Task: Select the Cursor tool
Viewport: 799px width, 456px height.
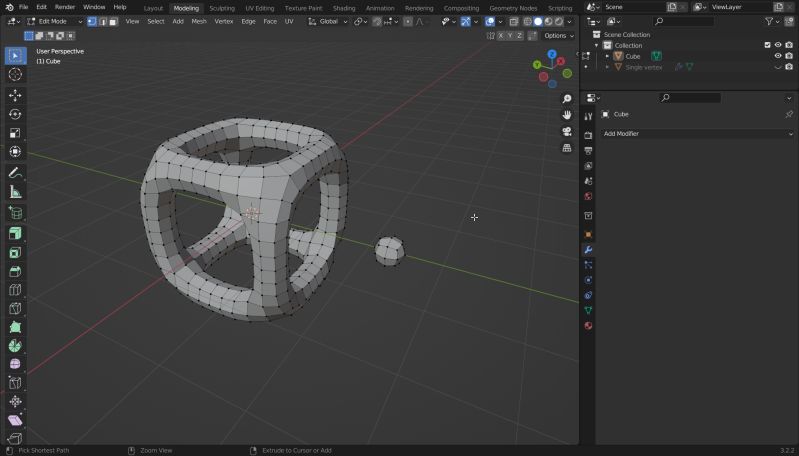Action: point(15,74)
